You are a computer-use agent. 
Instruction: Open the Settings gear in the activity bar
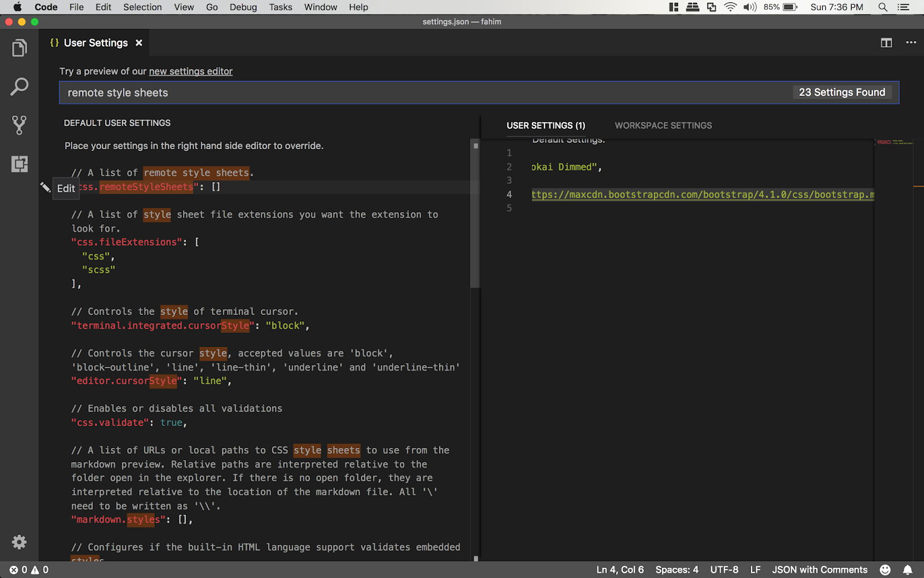(x=19, y=542)
